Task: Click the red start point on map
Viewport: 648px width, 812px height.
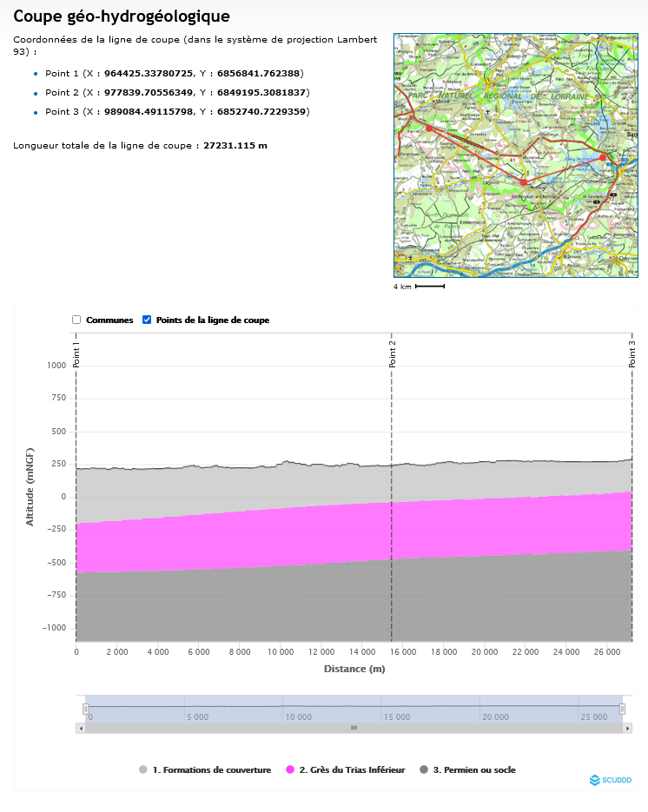Action: (x=428, y=128)
